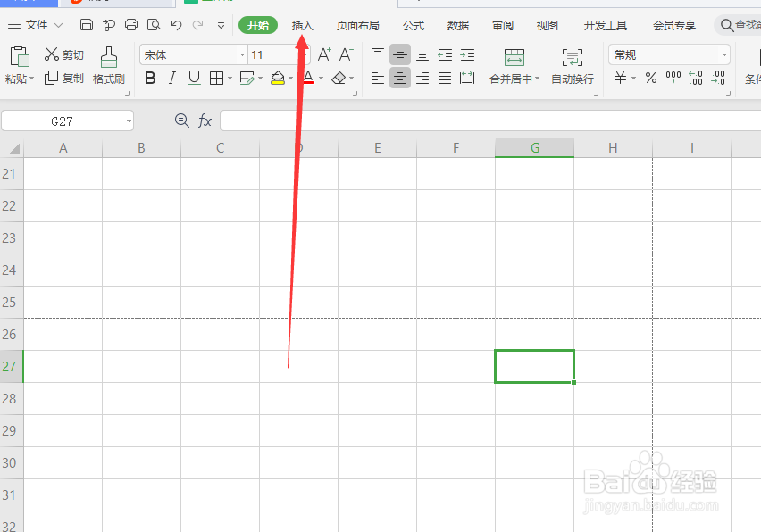
Task: Open the 常规 number format dropdown
Action: (x=723, y=54)
